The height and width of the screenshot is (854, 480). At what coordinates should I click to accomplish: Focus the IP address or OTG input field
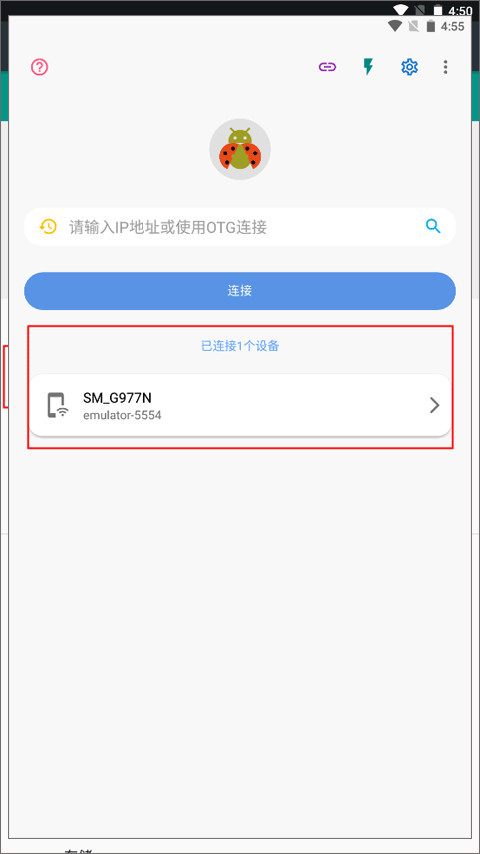[x=240, y=227]
